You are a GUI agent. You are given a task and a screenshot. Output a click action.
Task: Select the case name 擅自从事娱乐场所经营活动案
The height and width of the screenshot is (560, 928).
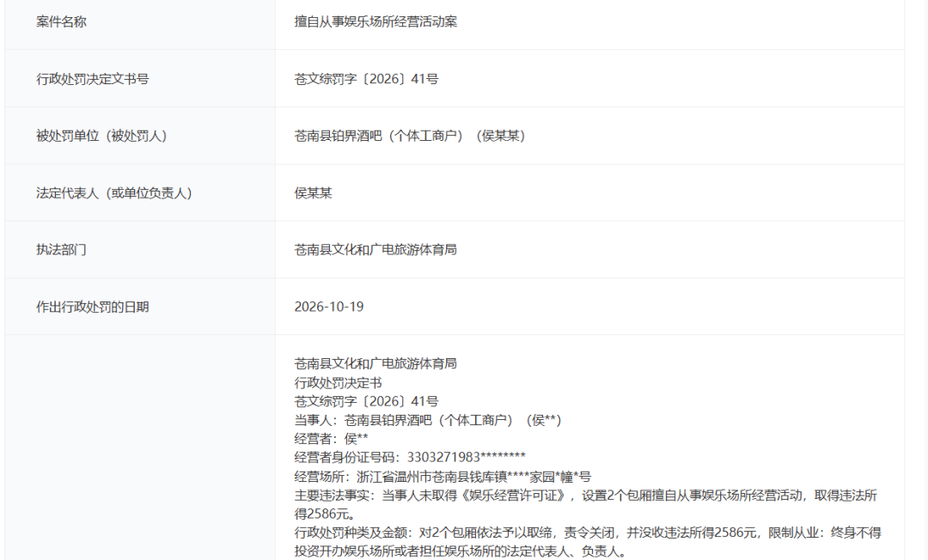pyautogui.click(x=375, y=21)
